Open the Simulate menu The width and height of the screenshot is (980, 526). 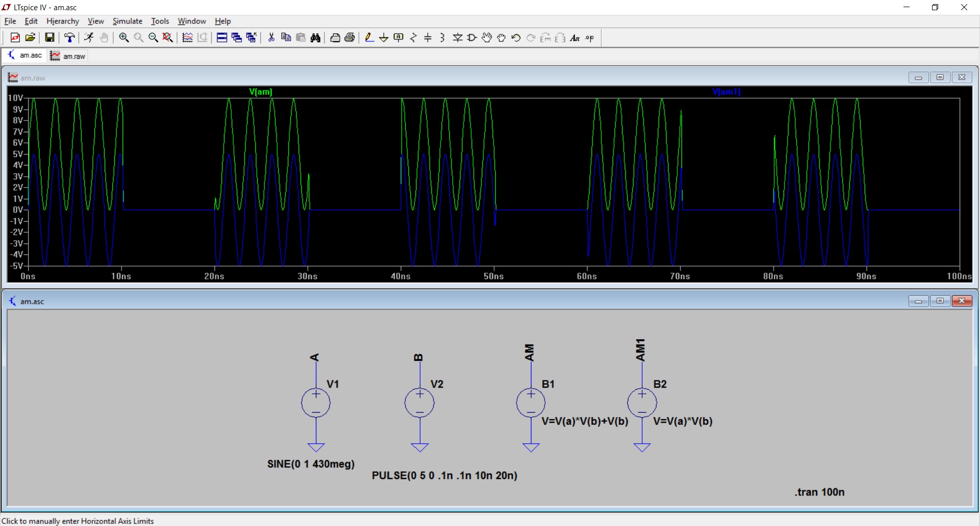128,21
